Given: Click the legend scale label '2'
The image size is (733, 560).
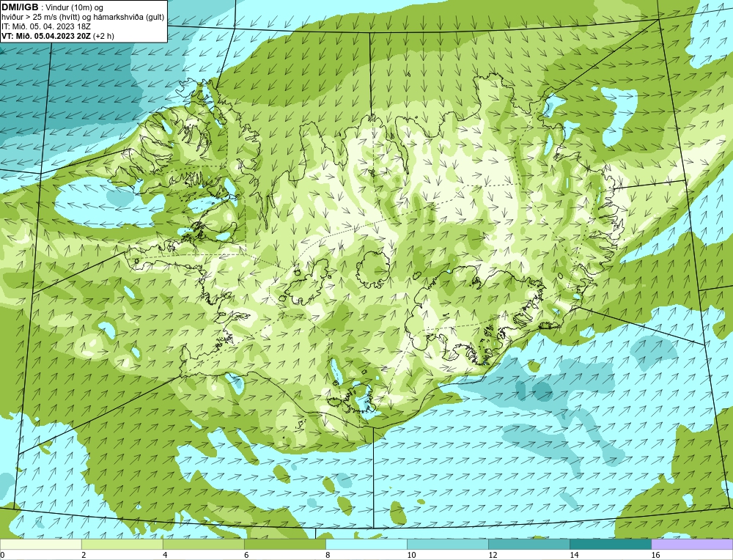Looking at the screenshot, I should pos(84,555).
